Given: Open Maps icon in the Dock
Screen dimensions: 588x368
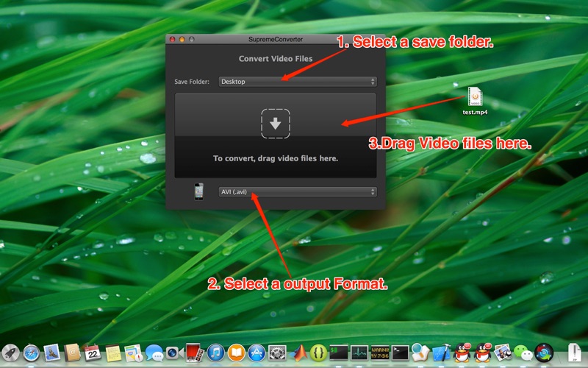Looking at the screenshot, I should click(x=134, y=353).
